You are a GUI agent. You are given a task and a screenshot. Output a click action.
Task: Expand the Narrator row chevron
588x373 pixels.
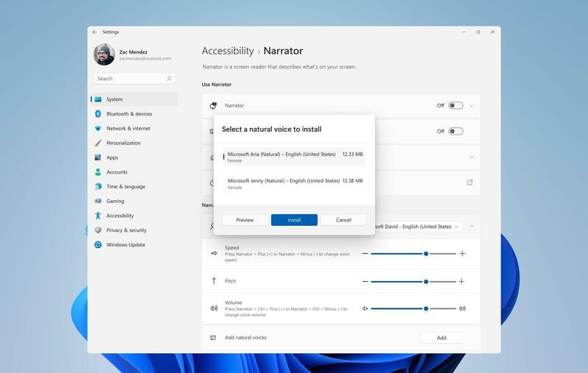[471, 106]
